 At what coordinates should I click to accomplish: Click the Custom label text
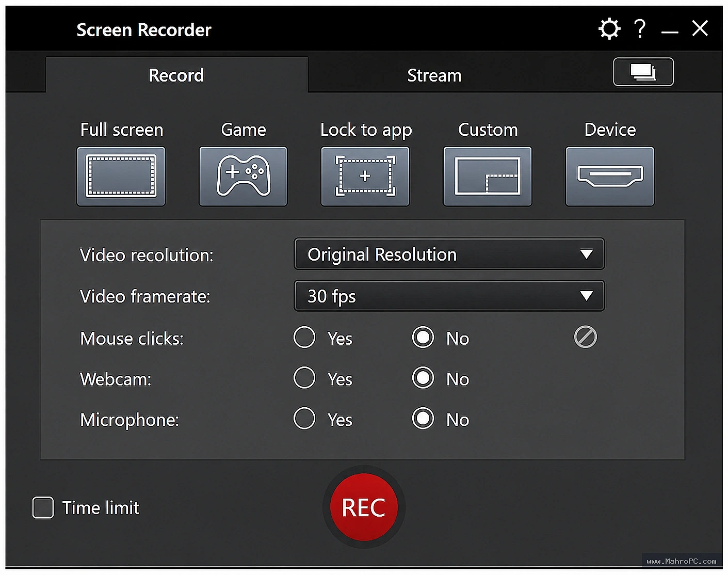[488, 130]
